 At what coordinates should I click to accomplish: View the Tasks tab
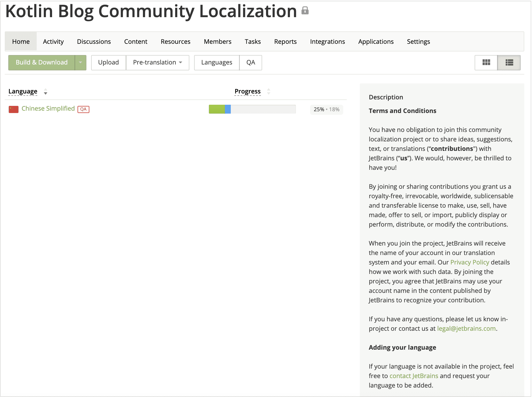point(253,41)
